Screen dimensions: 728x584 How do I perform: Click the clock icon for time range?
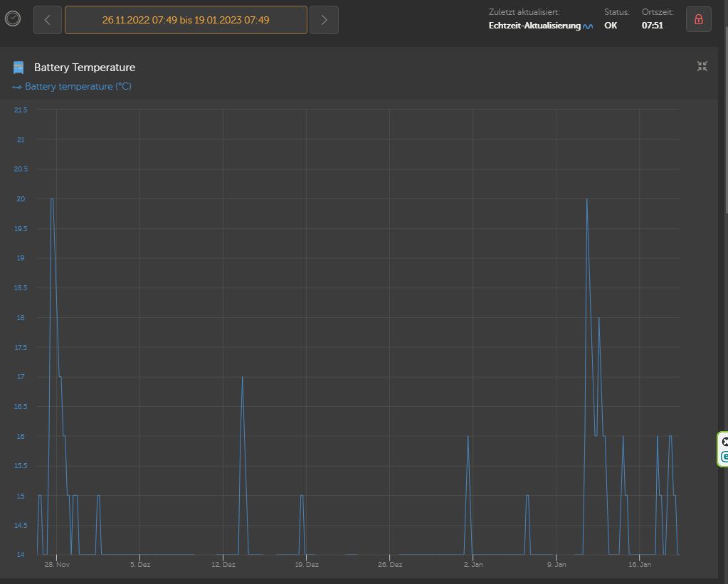(13, 18)
